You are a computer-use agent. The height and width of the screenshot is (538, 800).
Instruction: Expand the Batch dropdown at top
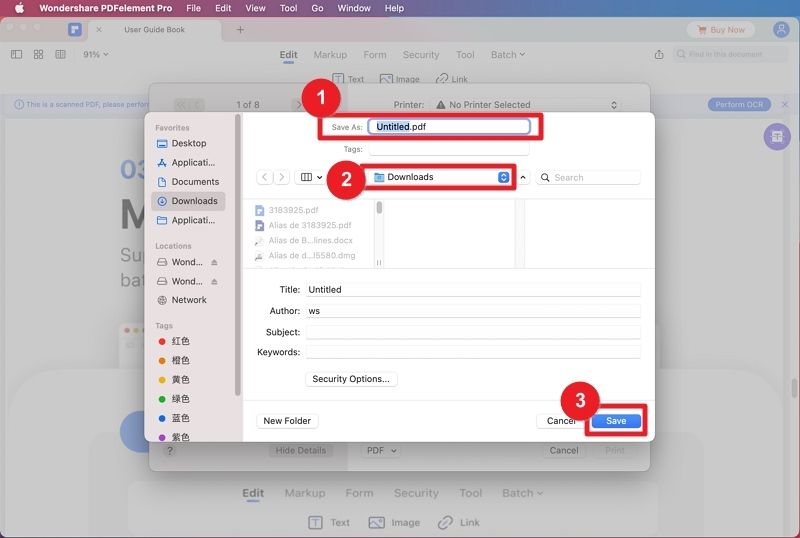point(508,55)
